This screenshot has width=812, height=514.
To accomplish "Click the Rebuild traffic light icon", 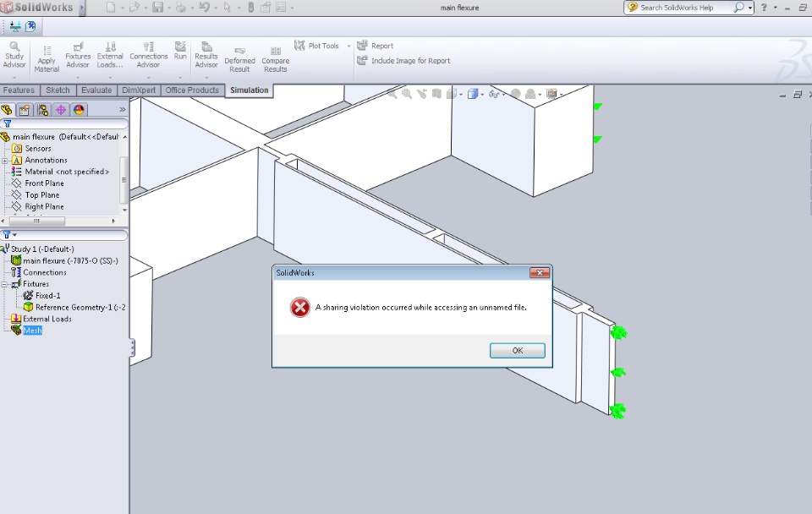I will [250, 8].
